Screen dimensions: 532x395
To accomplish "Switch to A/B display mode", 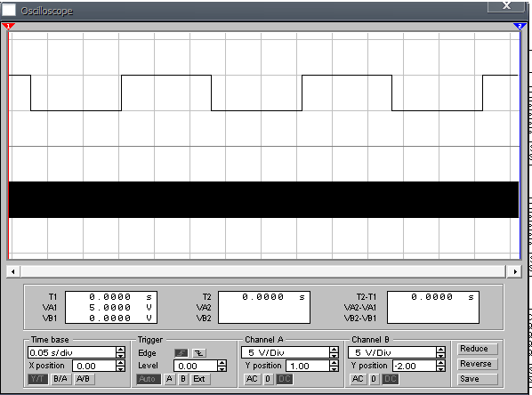I will pyautogui.click(x=84, y=379).
